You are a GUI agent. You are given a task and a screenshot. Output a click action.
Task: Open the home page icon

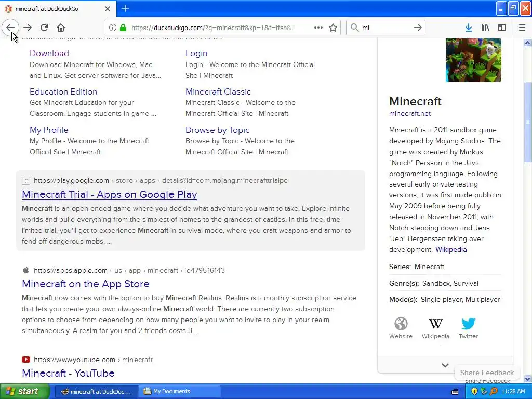point(61,28)
